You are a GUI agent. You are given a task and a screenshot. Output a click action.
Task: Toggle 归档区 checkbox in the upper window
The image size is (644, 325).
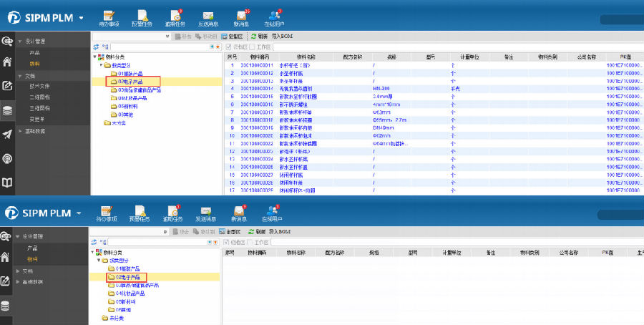pos(229,47)
